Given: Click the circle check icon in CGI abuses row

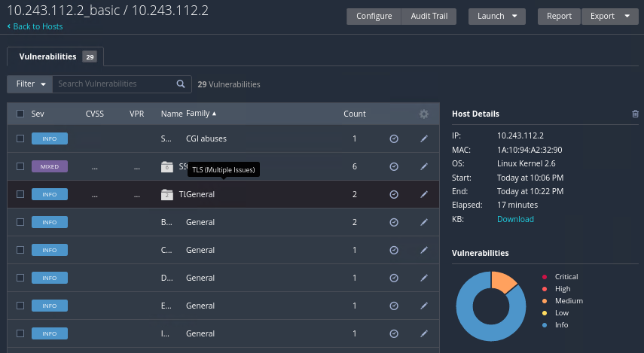Looking at the screenshot, I should pyautogui.click(x=393, y=138).
